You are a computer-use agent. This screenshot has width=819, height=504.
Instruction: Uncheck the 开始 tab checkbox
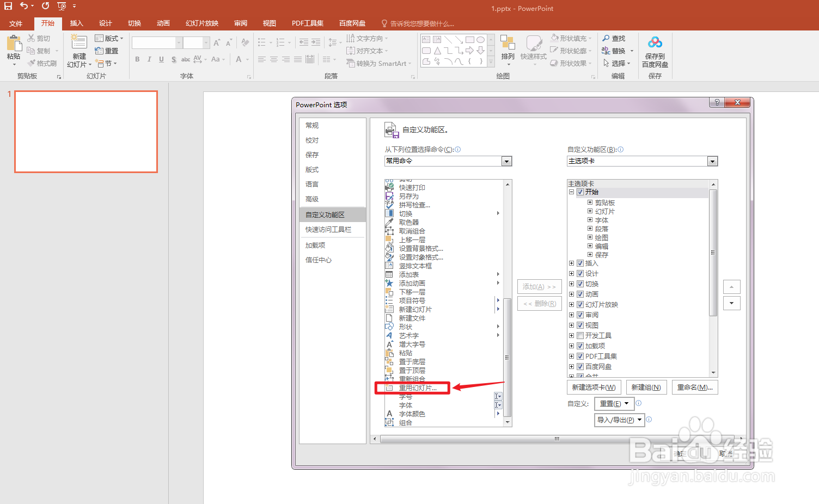coord(580,192)
